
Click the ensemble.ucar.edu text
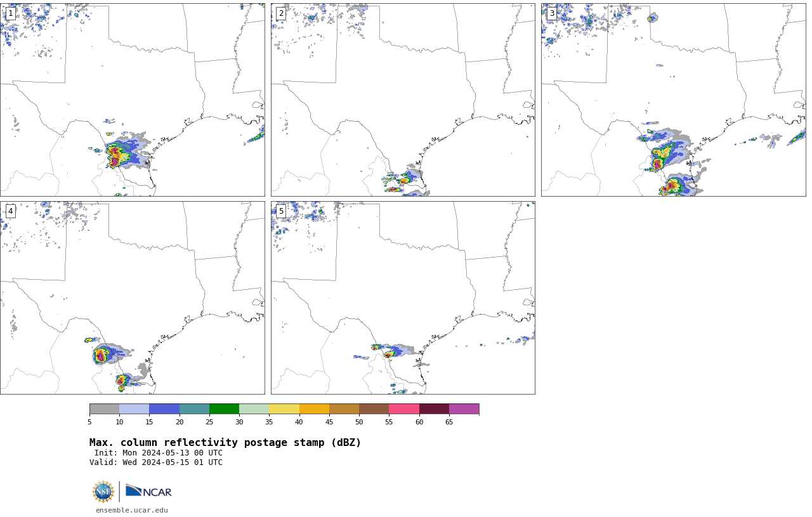coord(132,510)
